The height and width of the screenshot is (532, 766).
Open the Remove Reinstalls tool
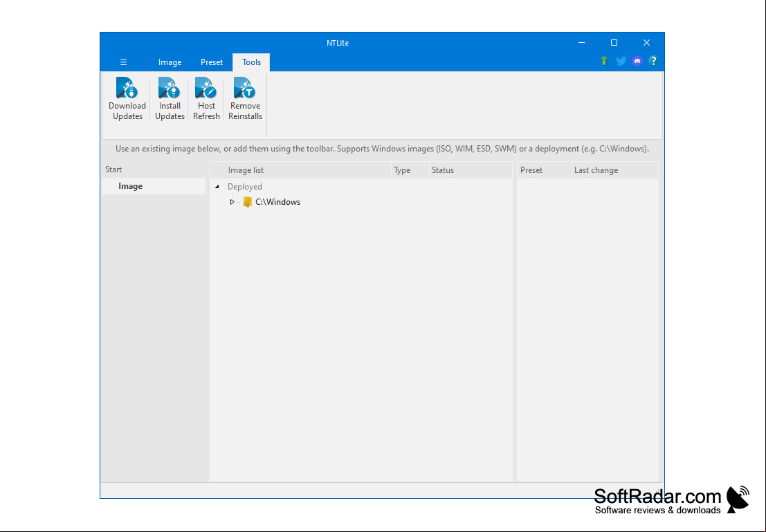coord(245,99)
